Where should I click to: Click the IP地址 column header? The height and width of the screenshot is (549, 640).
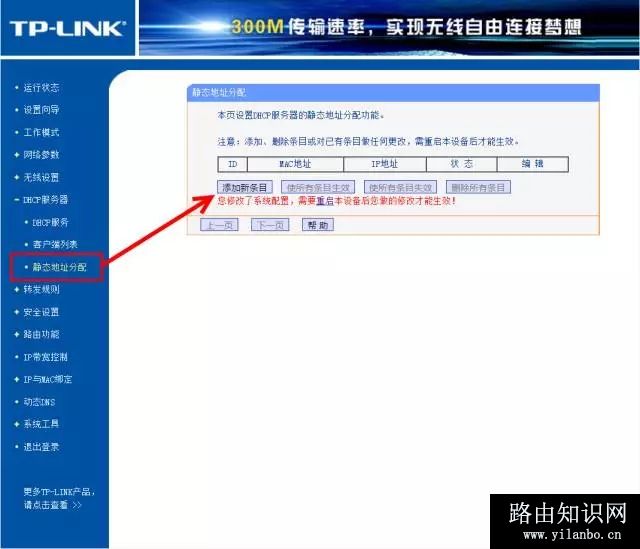[x=384, y=164]
